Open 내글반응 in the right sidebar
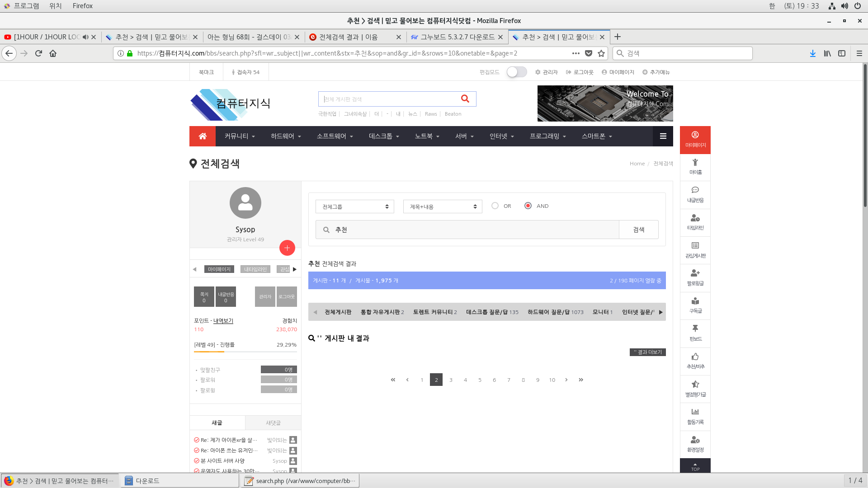 (x=695, y=195)
